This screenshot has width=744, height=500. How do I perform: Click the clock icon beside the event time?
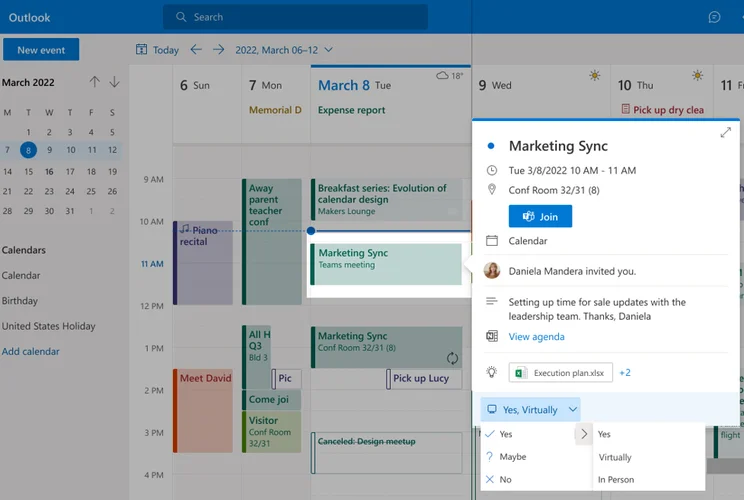pyautogui.click(x=492, y=170)
